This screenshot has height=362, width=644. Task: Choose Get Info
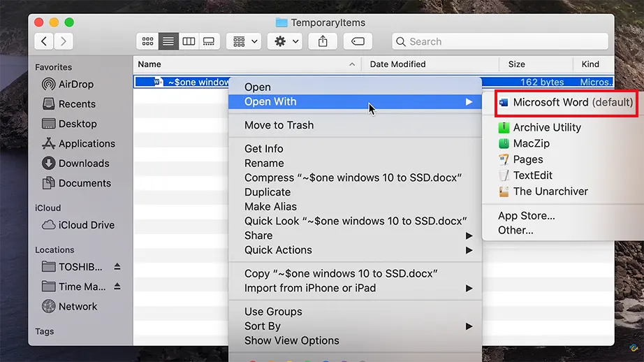click(355, 148)
